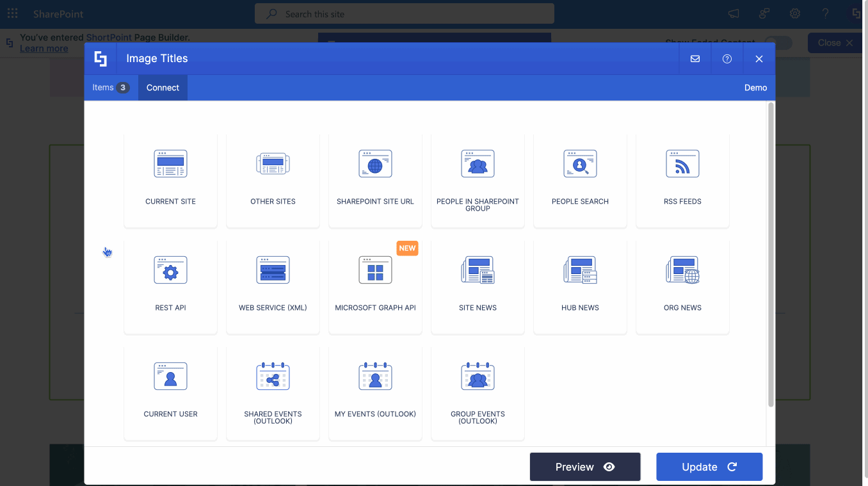This screenshot has height=486, width=868.
Task: Select the REST API data source
Action: tap(170, 286)
